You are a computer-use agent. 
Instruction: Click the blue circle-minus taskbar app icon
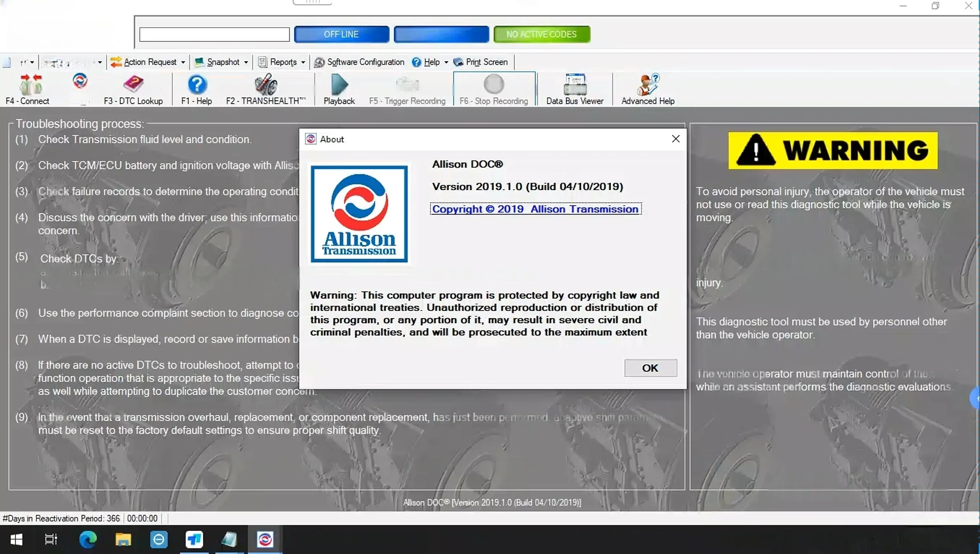[159, 540]
